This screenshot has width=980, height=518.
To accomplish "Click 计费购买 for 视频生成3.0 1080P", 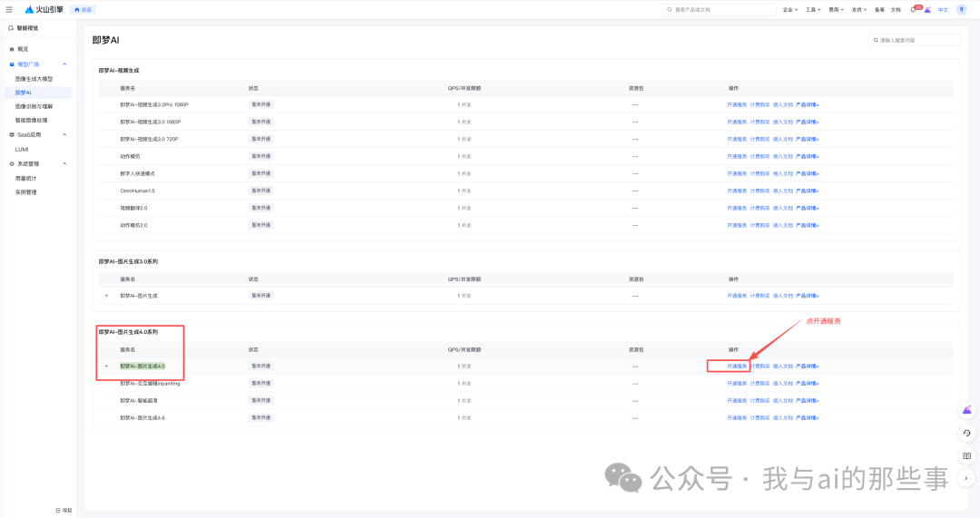I will tap(760, 122).
